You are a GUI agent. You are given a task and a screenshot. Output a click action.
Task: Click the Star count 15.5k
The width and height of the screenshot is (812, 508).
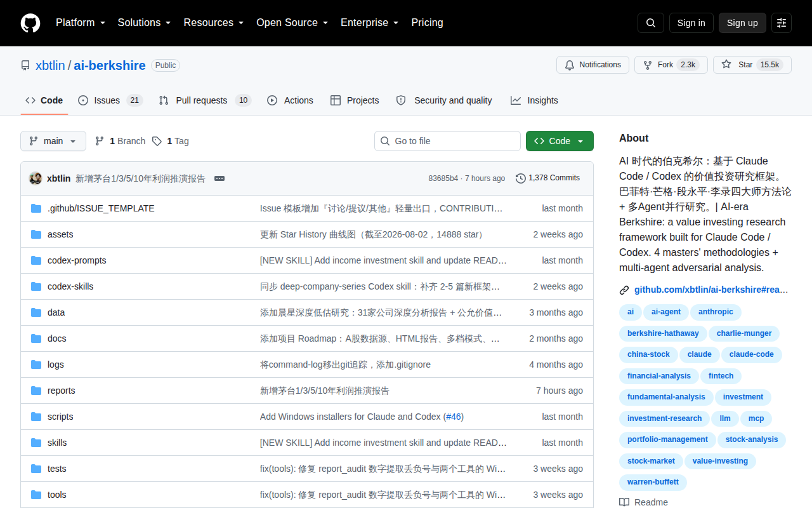tap(770, 65)
